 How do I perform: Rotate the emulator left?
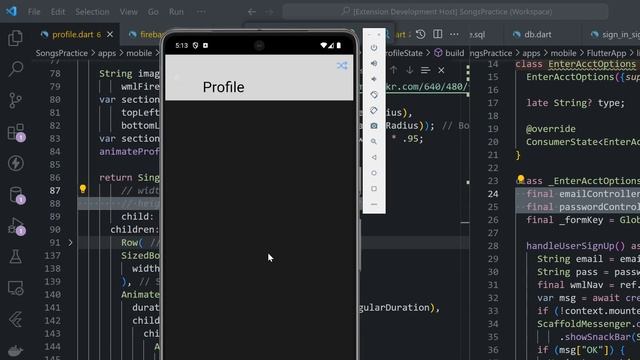coord(374,95)
